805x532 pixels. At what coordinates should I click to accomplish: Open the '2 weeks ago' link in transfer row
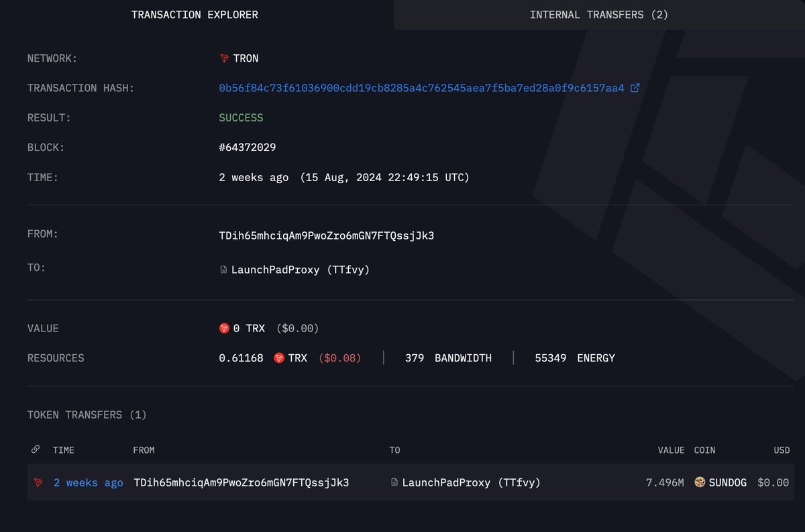point(89,483)
